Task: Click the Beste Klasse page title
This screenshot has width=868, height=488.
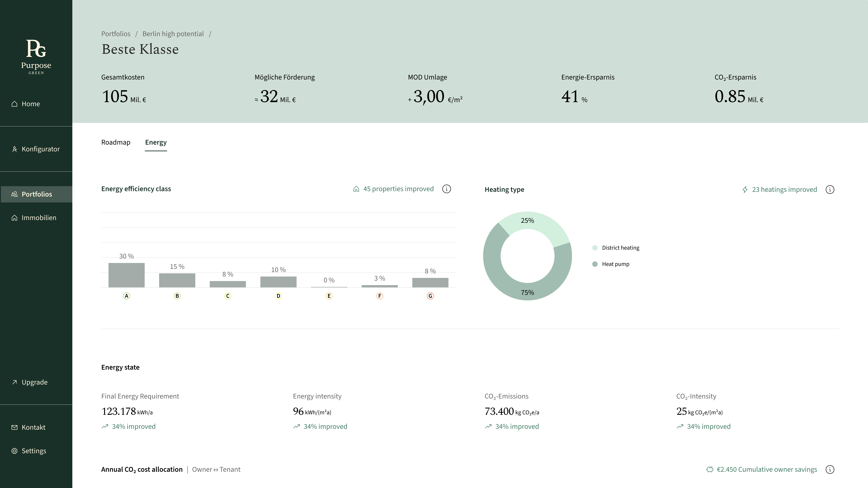Action: pyautogui.click(x=140, y=49)
